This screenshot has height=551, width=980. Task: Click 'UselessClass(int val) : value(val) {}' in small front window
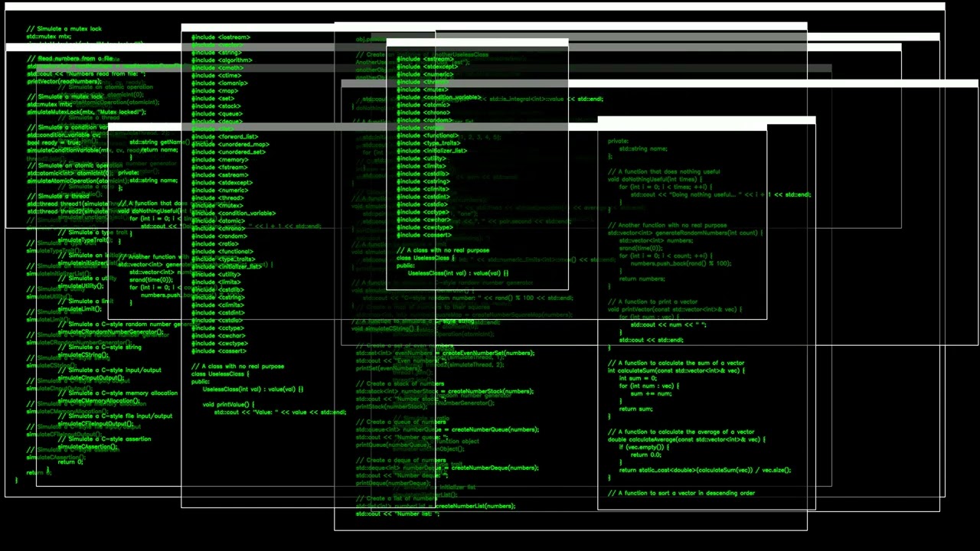pyautogui.click(x=458, y=273)
